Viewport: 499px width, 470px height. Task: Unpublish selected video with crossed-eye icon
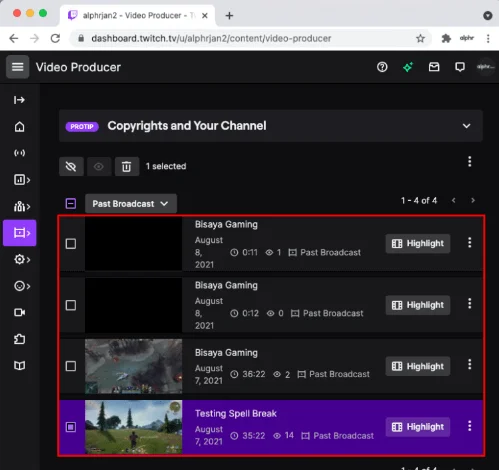pos(71,166)
